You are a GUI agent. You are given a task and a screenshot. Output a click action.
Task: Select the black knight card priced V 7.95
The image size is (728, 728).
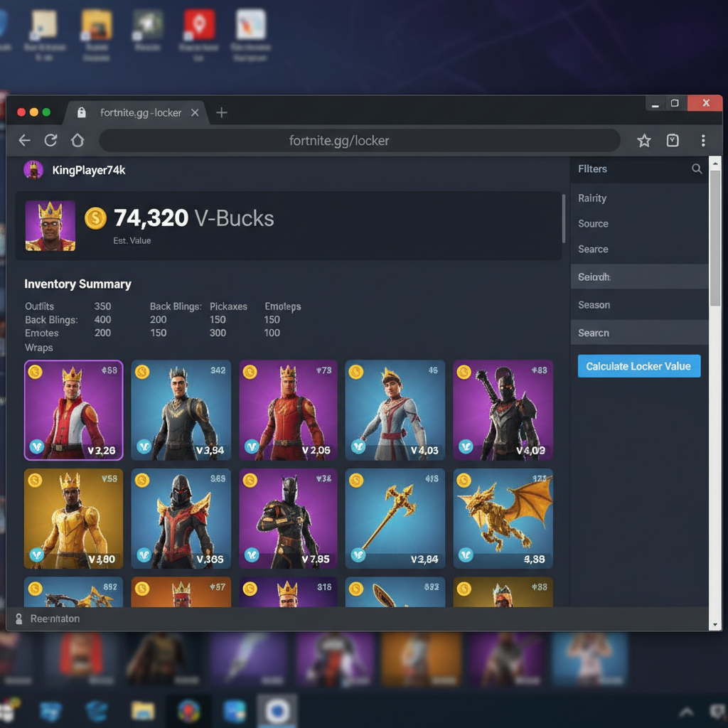click(x=289, y=518)
